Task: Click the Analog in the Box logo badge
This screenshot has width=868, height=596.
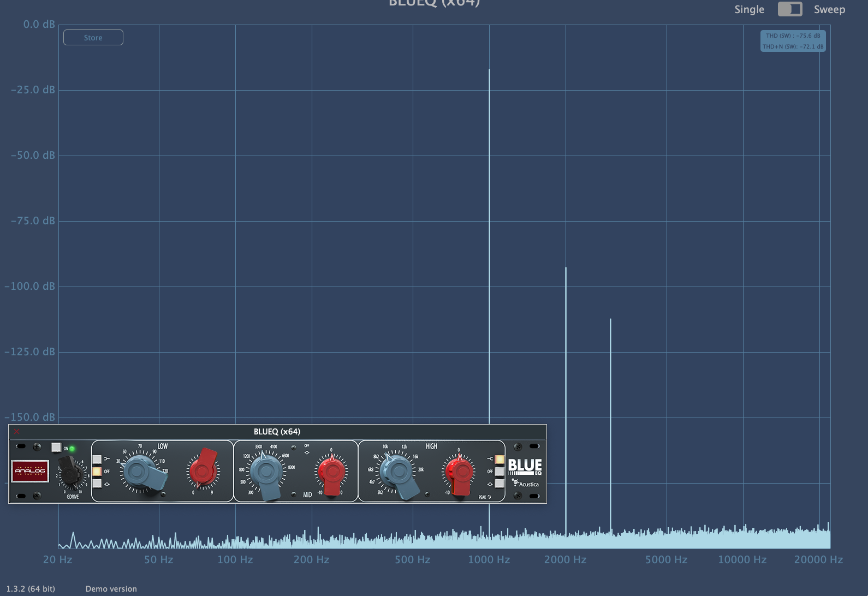Action: point(30,471)
